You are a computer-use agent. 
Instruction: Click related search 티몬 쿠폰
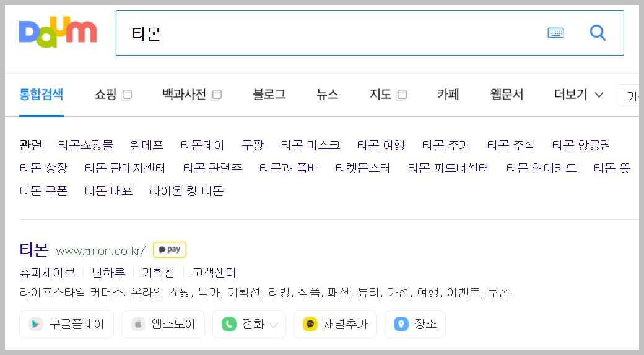pyautogui.click(x=43, y=191)
